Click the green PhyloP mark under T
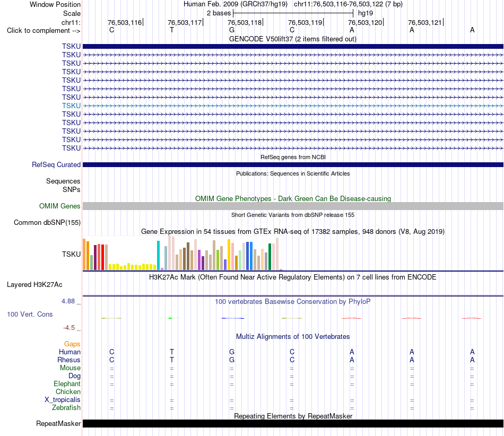 coord(170,318)
